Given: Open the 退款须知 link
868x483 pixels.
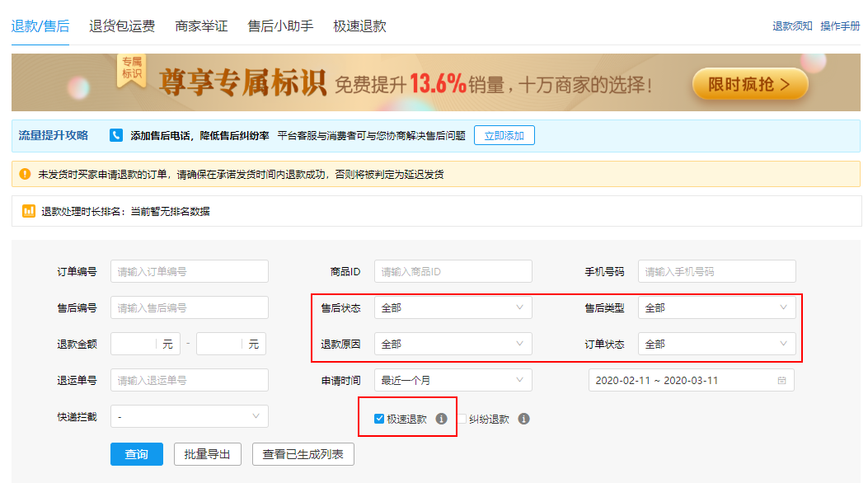Looking at the screenshot, I should [791, 26].
